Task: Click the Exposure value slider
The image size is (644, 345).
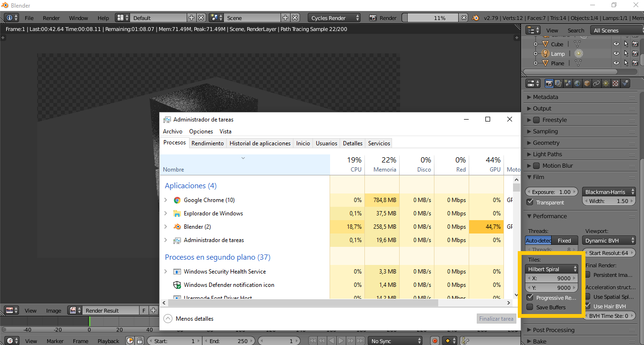Action: point(552,192)
